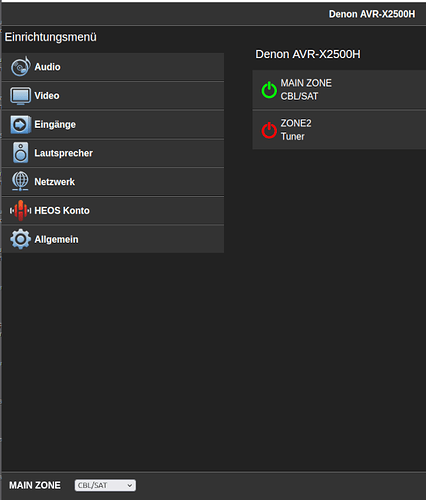Click the ZONE2 Tuner row
The height and width of the screenshot is (500, 426).
339,130
